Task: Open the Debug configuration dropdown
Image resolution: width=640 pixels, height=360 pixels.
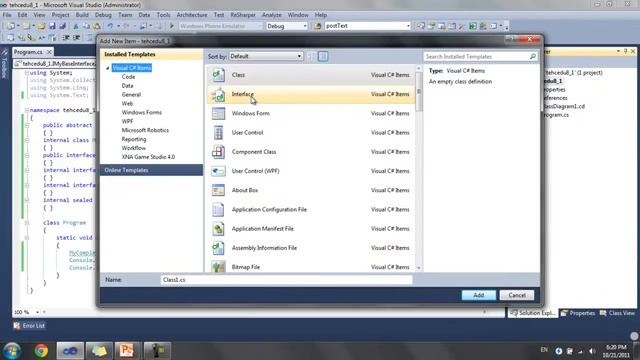Action: pyautogui.click(x=287, y=26)
